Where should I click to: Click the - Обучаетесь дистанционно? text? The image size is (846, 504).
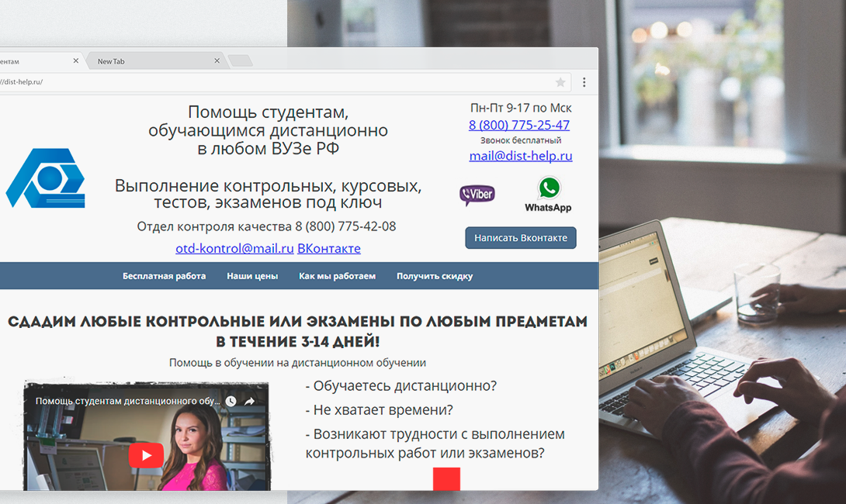tap(400, 386)
